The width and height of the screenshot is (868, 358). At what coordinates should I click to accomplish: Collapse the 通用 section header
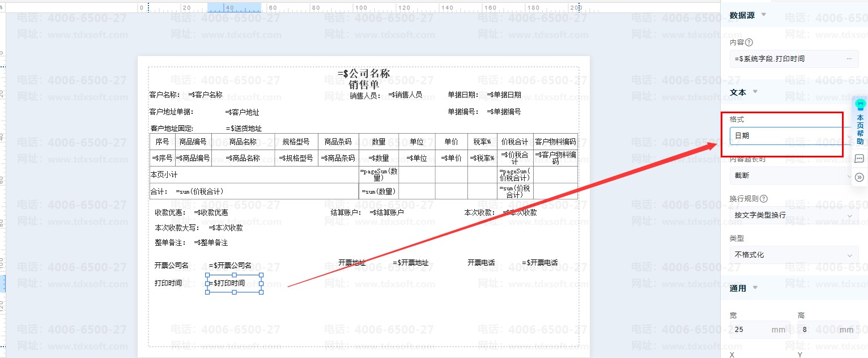(x=743, y=288)
